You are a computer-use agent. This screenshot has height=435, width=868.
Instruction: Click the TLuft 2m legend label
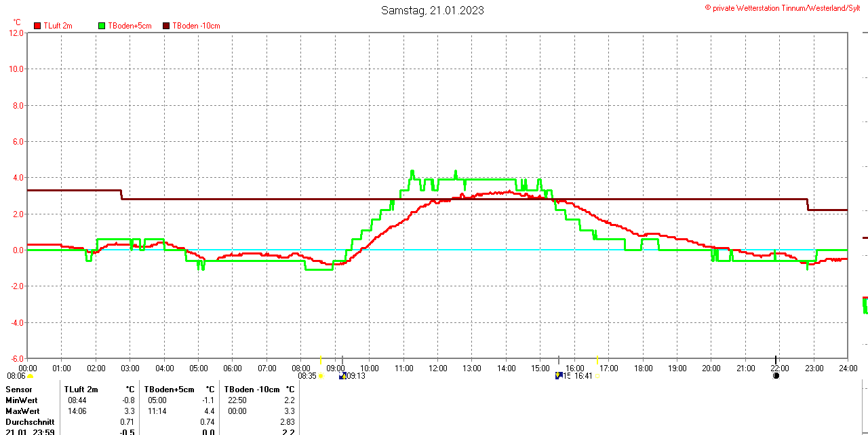(x=58, y=26)
